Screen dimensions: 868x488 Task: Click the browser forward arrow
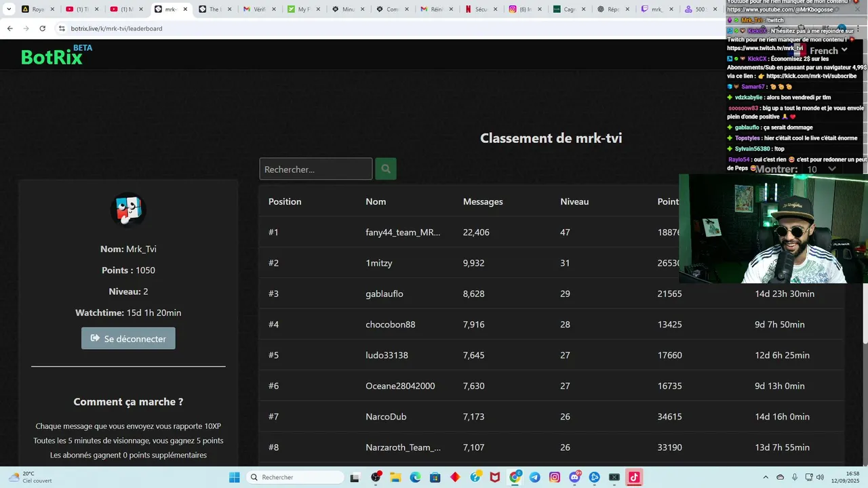(x=26, y=28)
